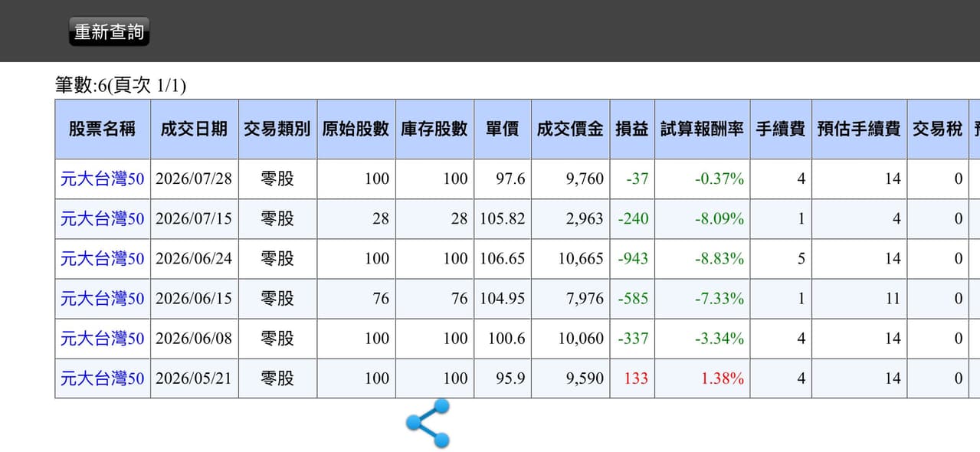Screen dimensions: 980x452
Task: Click the 重新查詢 button
Action: tap(109, 32)
